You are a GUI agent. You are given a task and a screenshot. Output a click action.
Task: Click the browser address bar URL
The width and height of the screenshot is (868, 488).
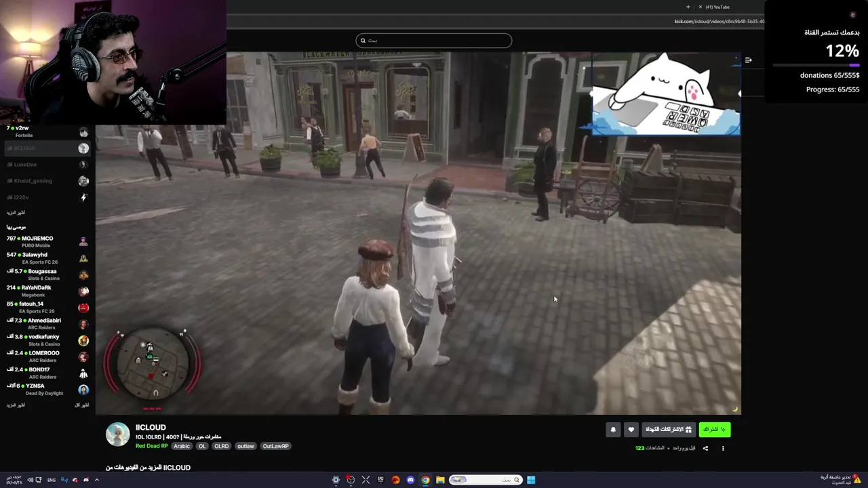(x=719, y=21)
